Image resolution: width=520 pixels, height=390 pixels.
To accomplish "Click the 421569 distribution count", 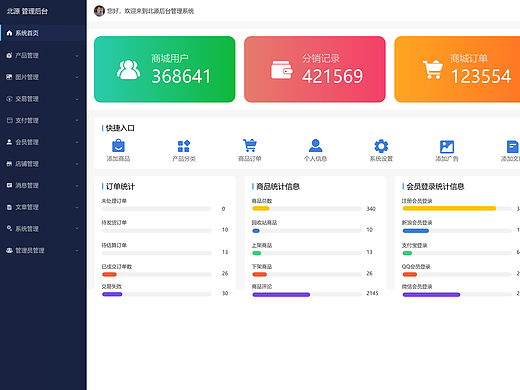I will [332, 76].
